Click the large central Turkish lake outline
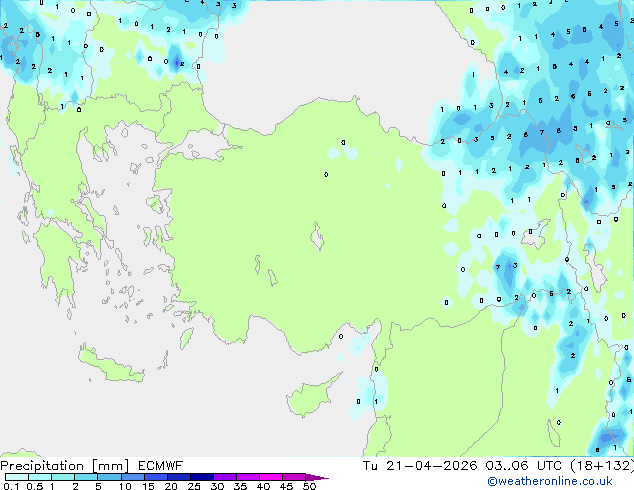The width and height of the screenshot is (634, 490). point(317,237)
